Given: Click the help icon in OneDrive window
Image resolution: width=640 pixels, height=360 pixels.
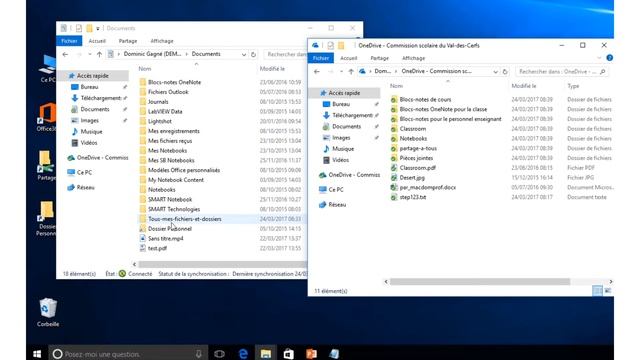Looking at the screenshot, I should click(609, 58).
